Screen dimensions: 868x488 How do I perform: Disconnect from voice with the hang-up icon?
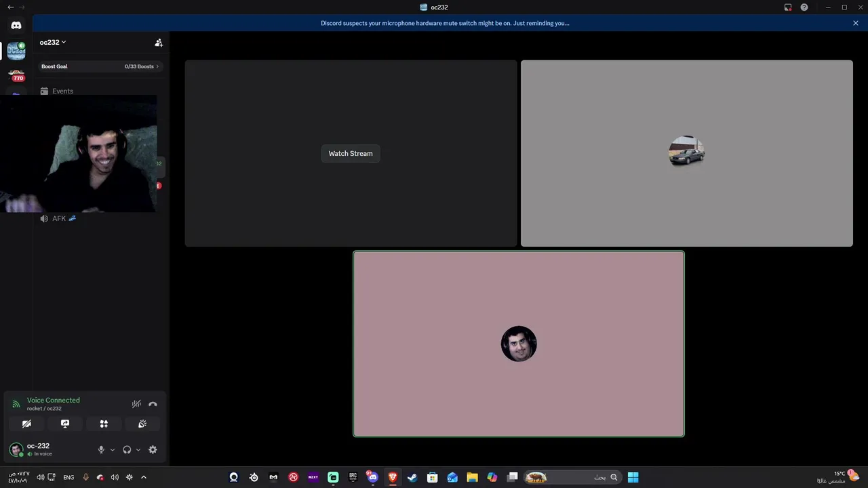point(153,404)
